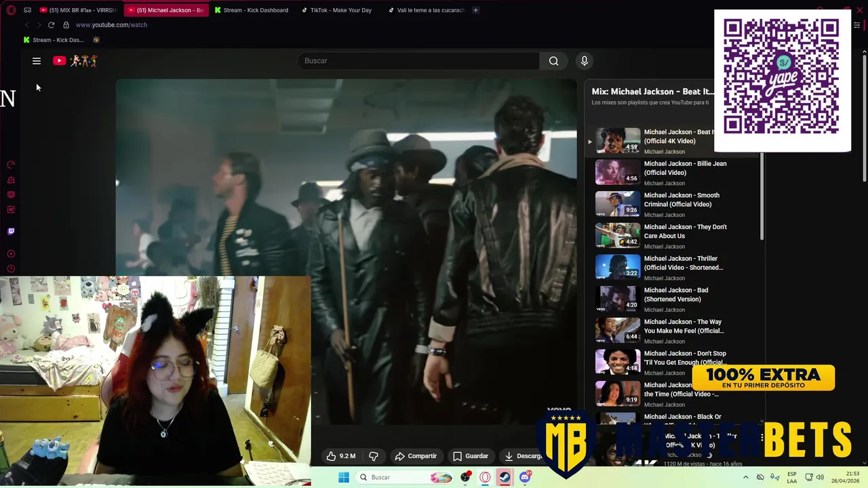Grab the playlist panel scrollbar
The height and width of the screenshot is (488, 868).
(x=762, y=197)
